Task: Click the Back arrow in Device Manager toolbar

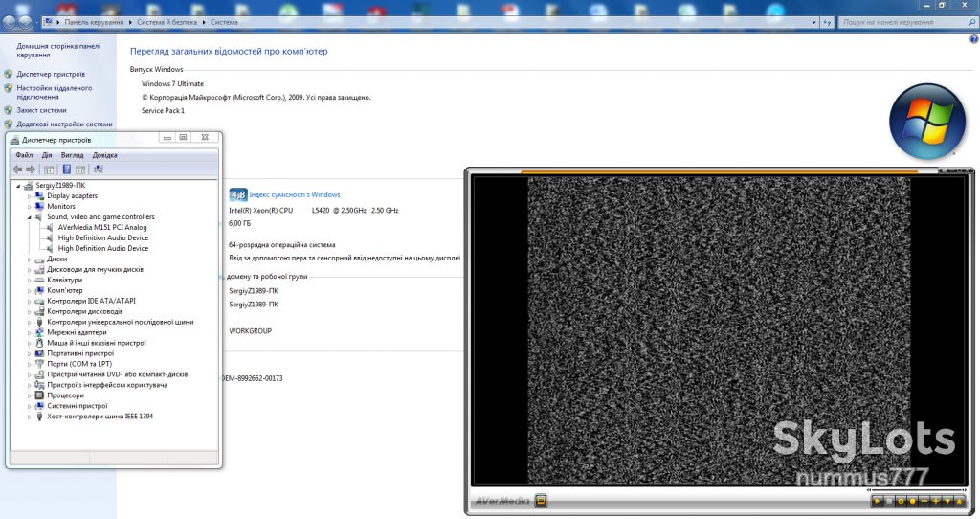Action: pyautogui.click(x=17, y=169)
